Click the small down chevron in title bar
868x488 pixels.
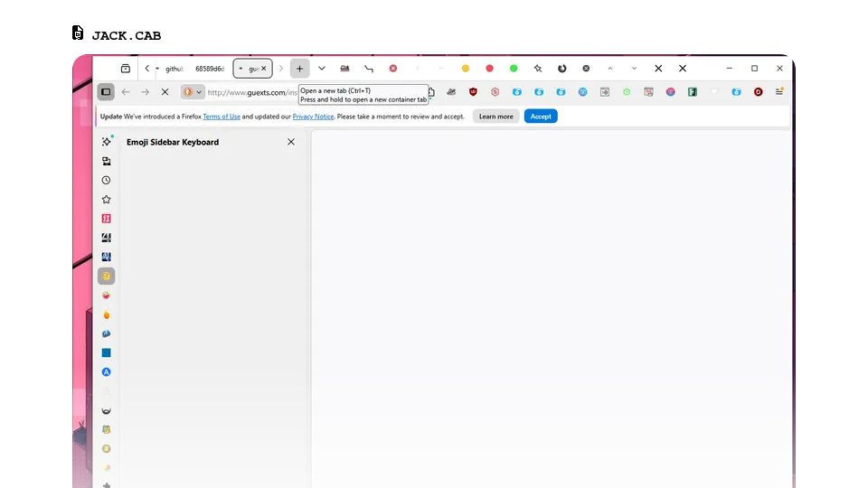point(635,69)
